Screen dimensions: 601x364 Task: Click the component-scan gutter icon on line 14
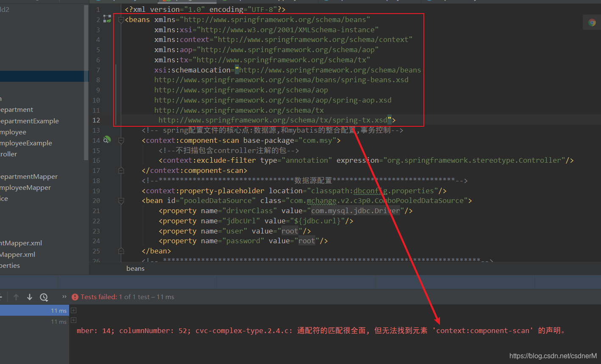click(107, 140)
